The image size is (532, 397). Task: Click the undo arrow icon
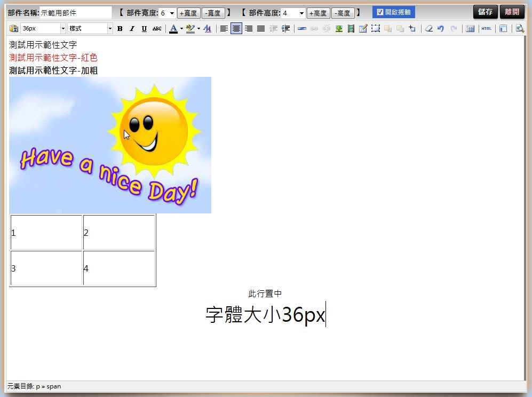coord(441,29)
